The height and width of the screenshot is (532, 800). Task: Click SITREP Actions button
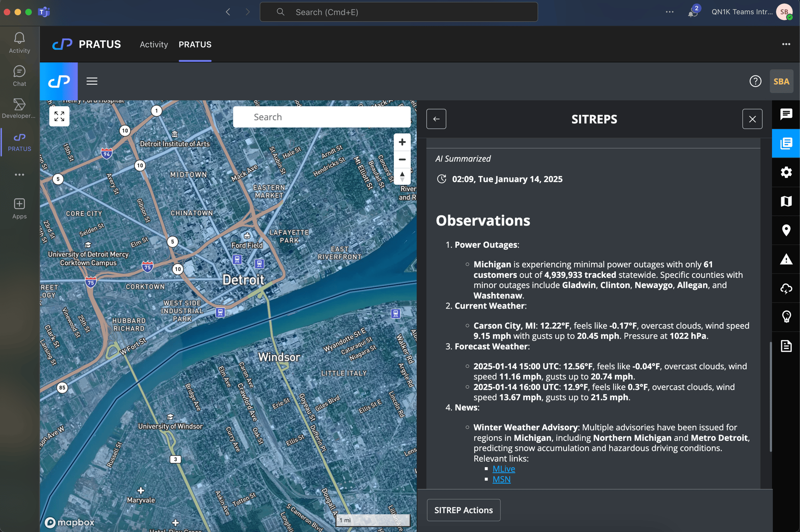(x=463, y=509)
